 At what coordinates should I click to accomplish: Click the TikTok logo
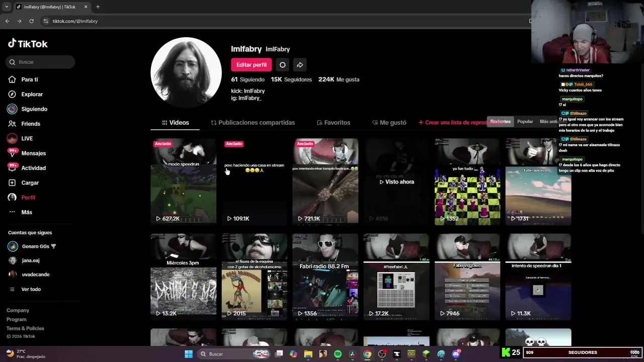coord(28,44)
